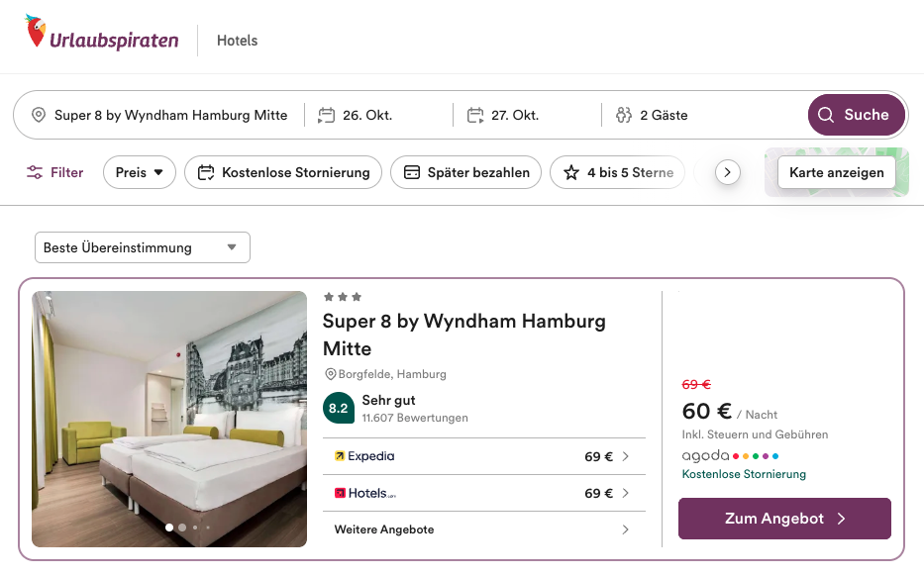The image size is (924, 576).
Task: Click the Urlaubspiraten parrot logo
Action: click(x=38, y=33)
